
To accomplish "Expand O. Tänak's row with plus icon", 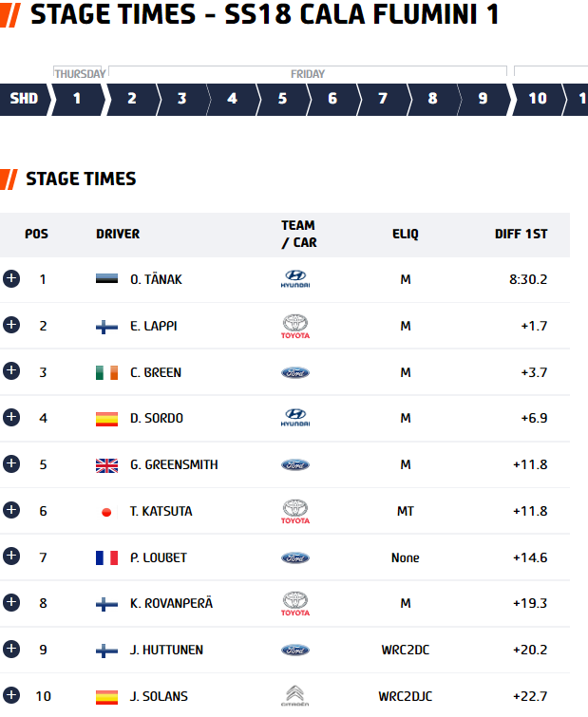I will [11, 278].
